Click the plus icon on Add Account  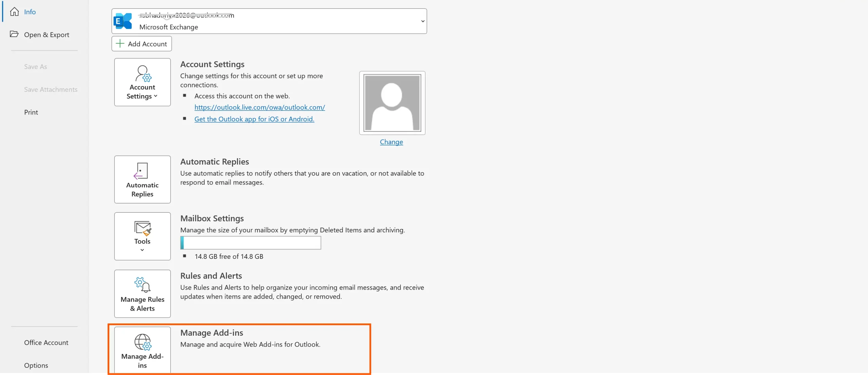(120, 44)
